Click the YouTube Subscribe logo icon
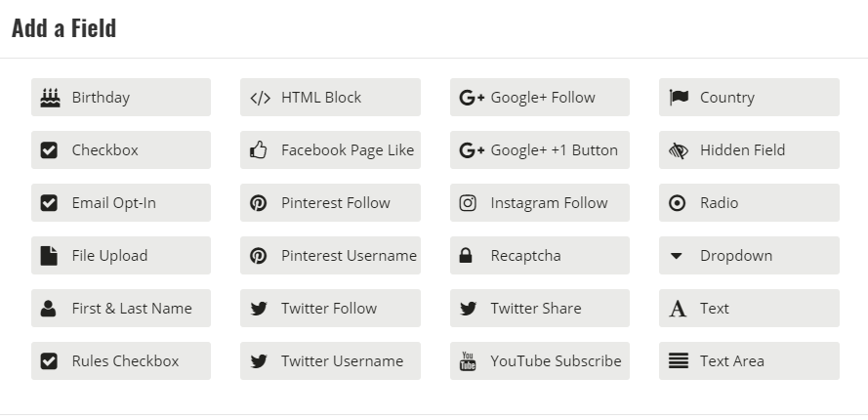The image size is (868, 420). click(x=468, y=360)
